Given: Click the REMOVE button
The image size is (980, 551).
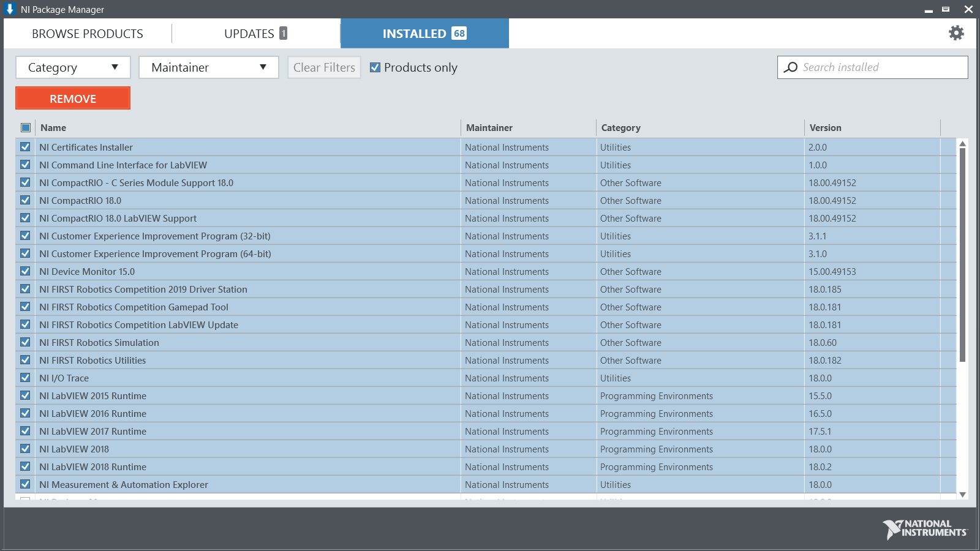Looking at the screenshot, I should [72, 98].
